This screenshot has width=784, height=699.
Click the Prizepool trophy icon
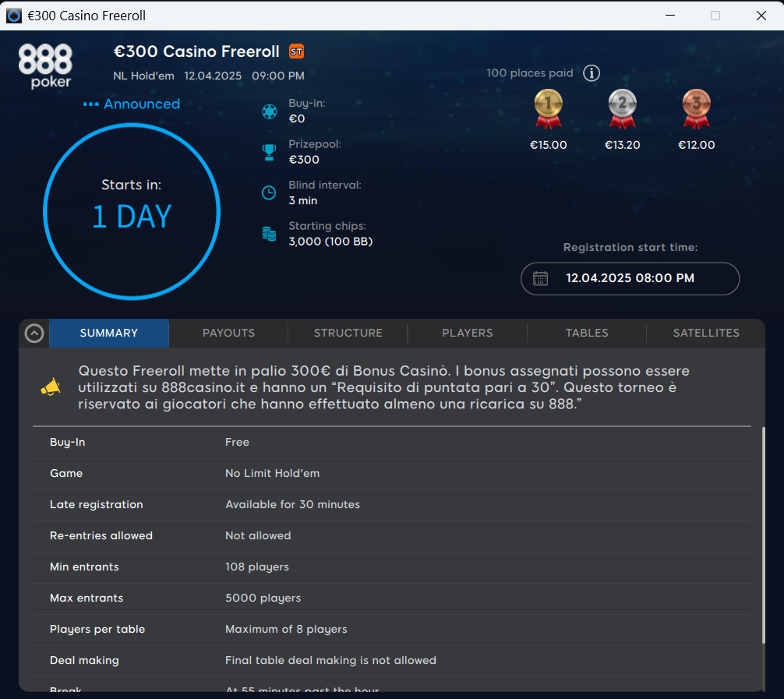[269, 152]
